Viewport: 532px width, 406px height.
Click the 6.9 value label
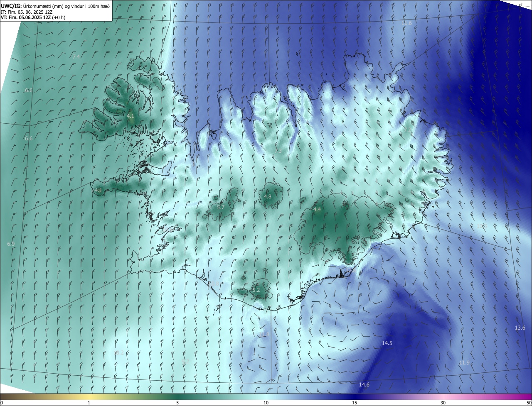pyautogui.click(x=11, y=244)
